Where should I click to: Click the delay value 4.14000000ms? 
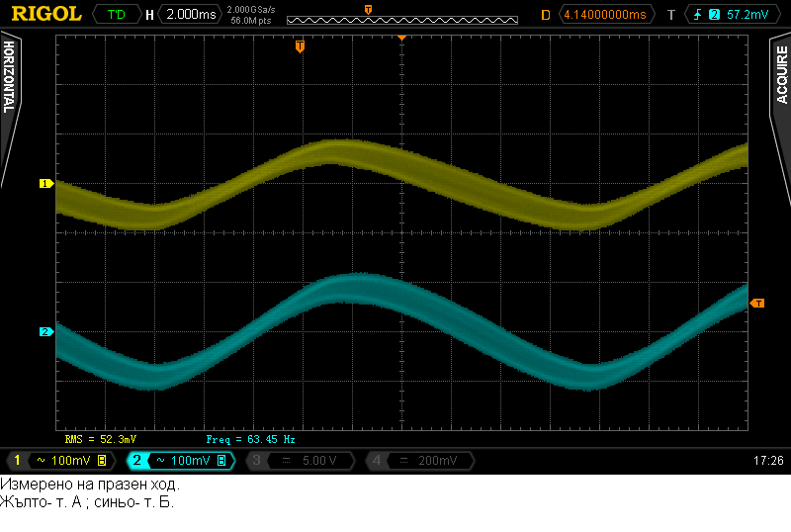605,15
